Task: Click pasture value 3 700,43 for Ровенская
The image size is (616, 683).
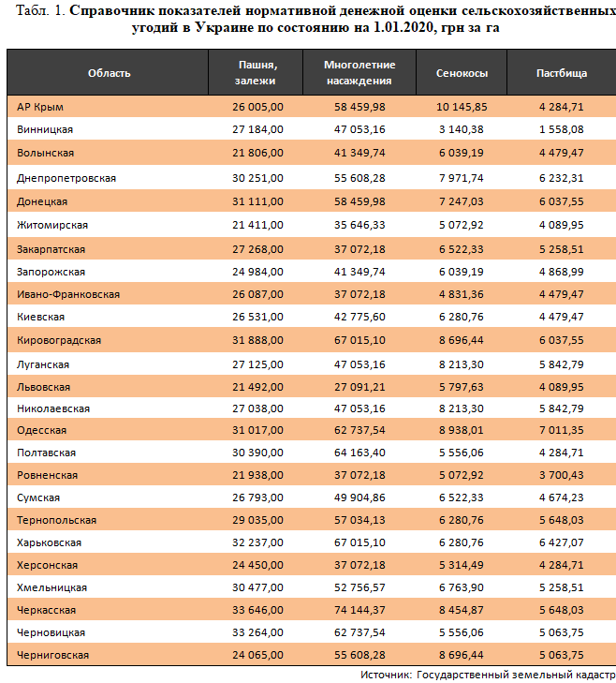Action: pyautogui.click(x=562, y=475)
